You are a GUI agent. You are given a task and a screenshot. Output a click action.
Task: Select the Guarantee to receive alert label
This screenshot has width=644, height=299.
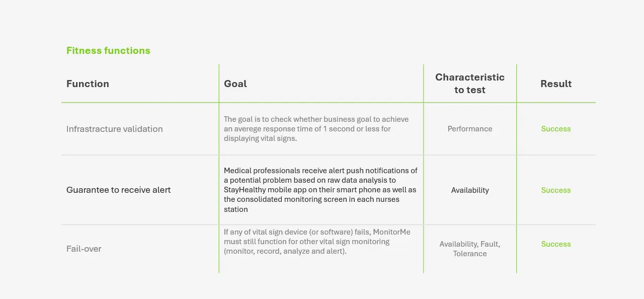click(x=118, y=190)
